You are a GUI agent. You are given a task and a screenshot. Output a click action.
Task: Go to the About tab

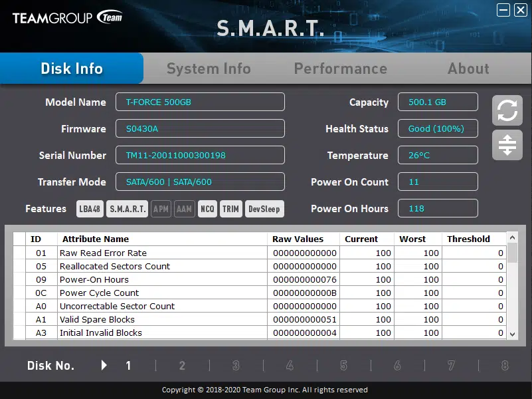pos(468,68)
